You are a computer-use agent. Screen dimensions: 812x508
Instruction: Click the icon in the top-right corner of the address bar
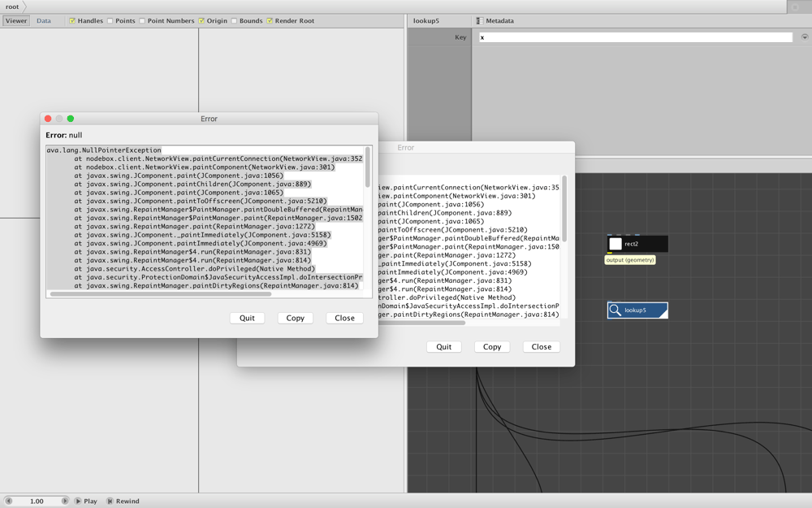coord(796,7)
